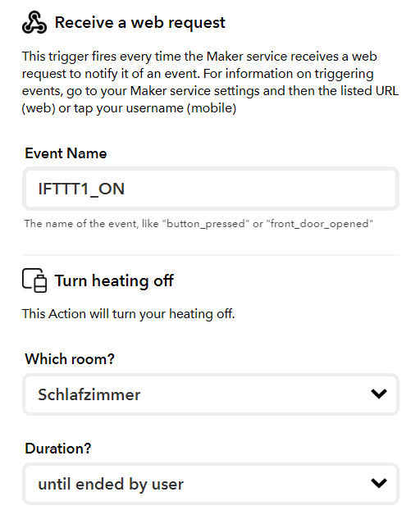Select the 'until ended by user' value
The height and width of the screenshot is (524, 420).
[x=111, y=485]
